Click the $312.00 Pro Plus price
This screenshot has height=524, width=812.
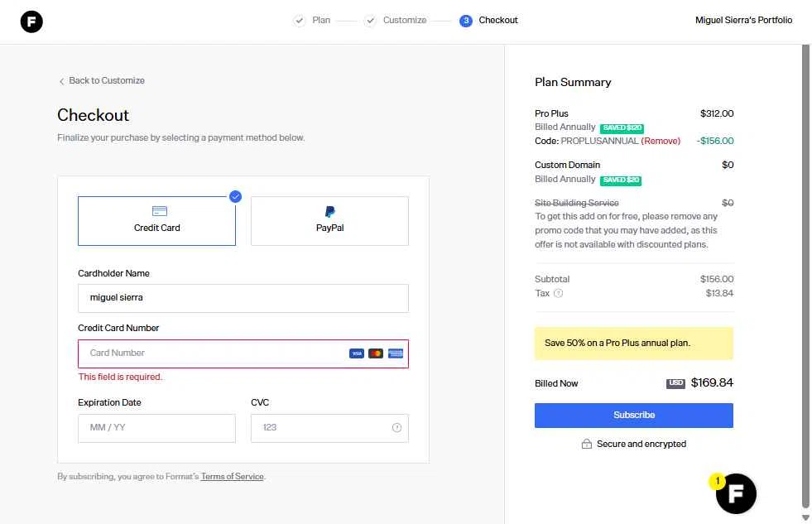[717, 113]
